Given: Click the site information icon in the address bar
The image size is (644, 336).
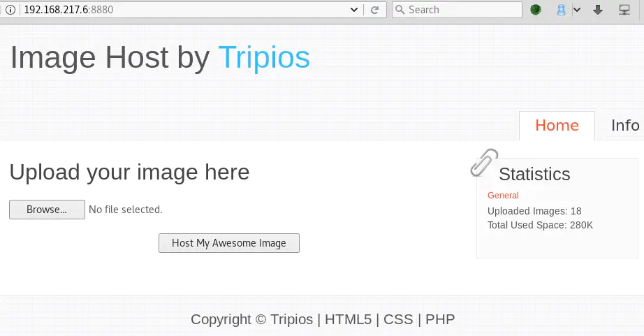Looking at the screenshot, I should [x=10, y=10].
